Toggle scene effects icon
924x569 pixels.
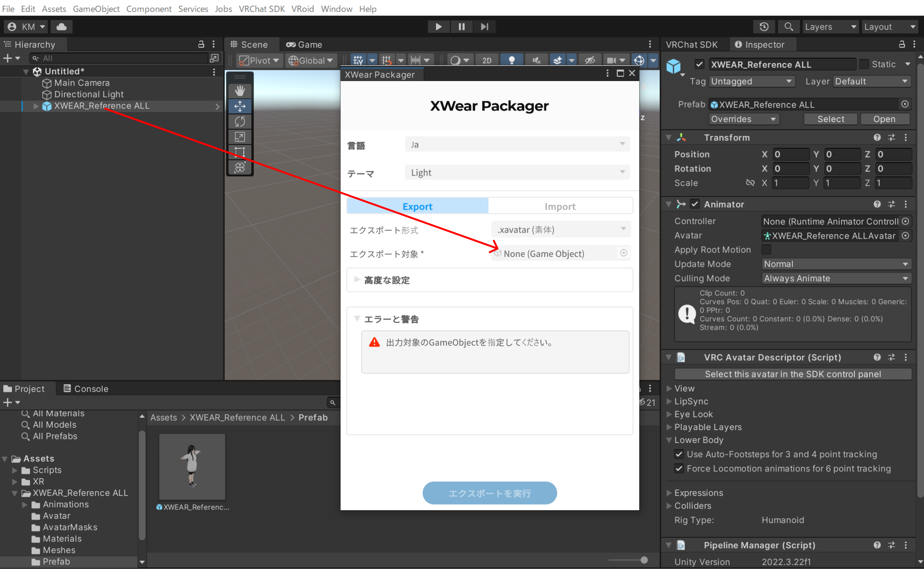coord(557,60)
